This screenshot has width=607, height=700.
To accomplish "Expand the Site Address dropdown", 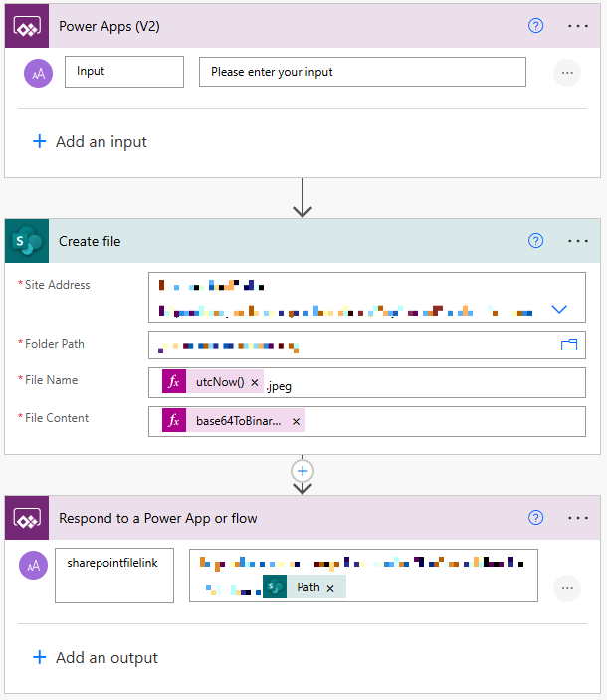I will [x=559, y=309].
